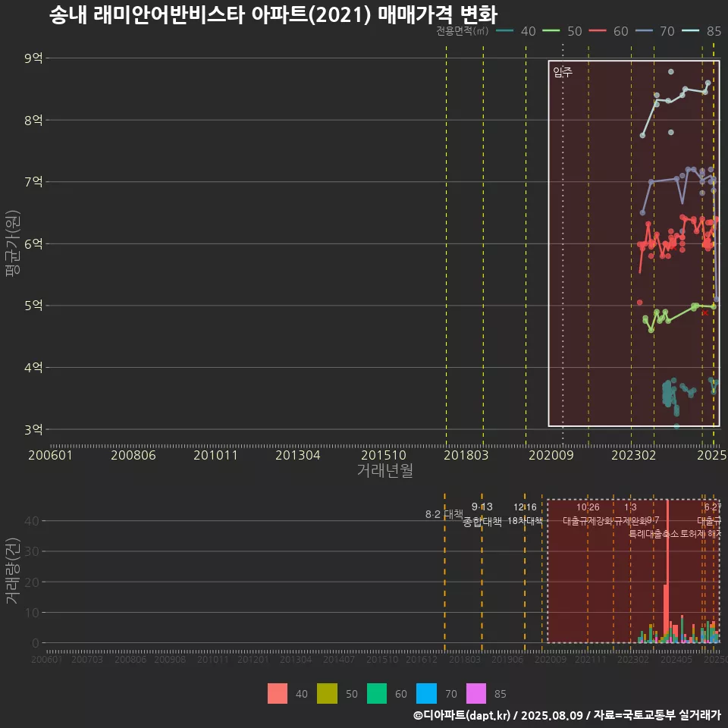This screenshot has width=728, height=728.
Task: Select the olive 50 square in bar legend
Action: click(327, 694)
